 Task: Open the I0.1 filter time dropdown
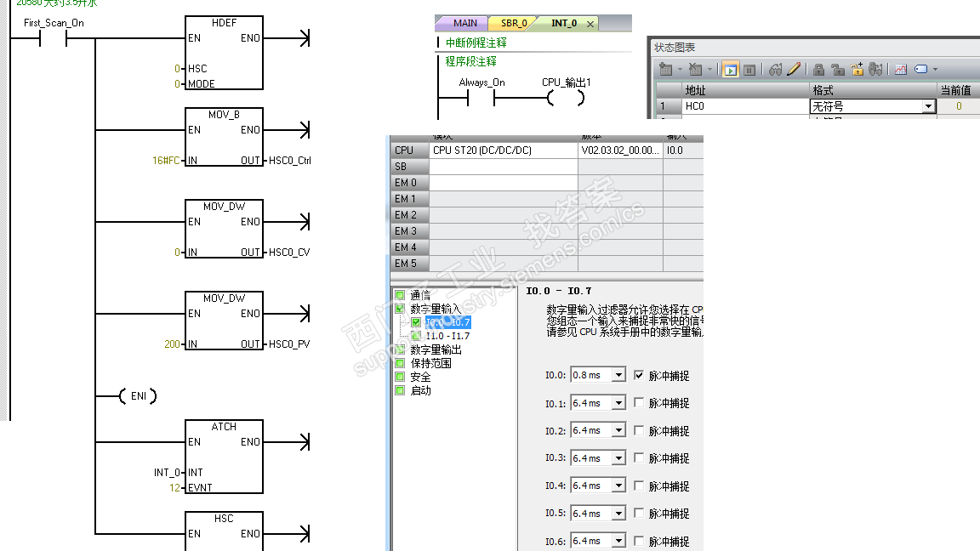pyautogui.click(x=618, y=403)
